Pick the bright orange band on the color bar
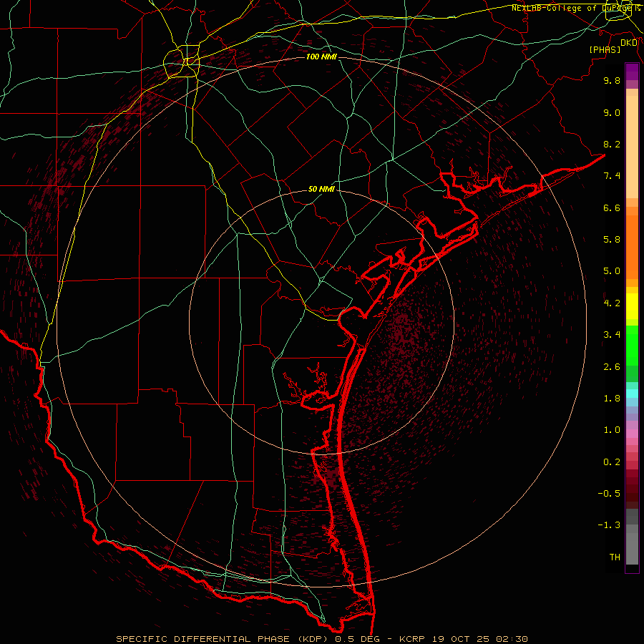This screenshot has height=644, width=644. point(632,246)
